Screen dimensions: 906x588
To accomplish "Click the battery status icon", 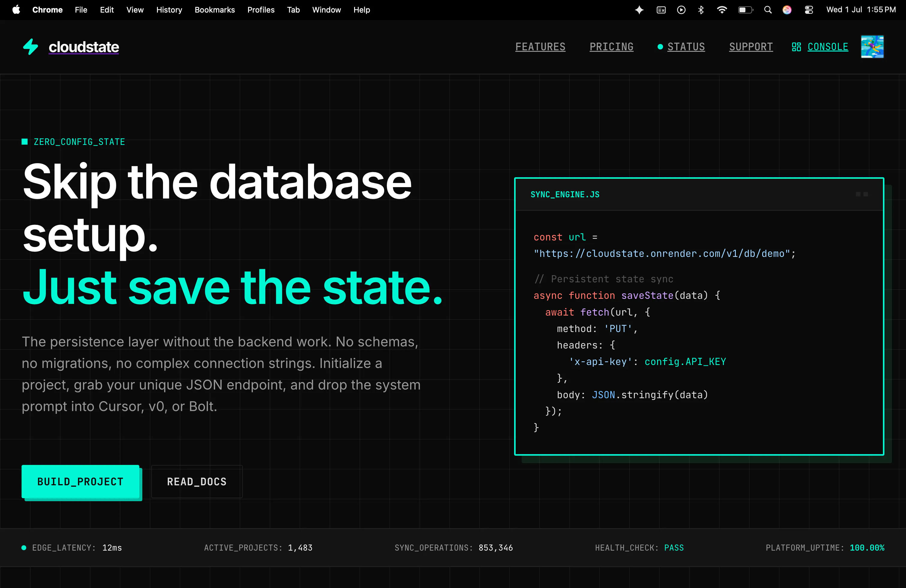I will pos(746,10).
